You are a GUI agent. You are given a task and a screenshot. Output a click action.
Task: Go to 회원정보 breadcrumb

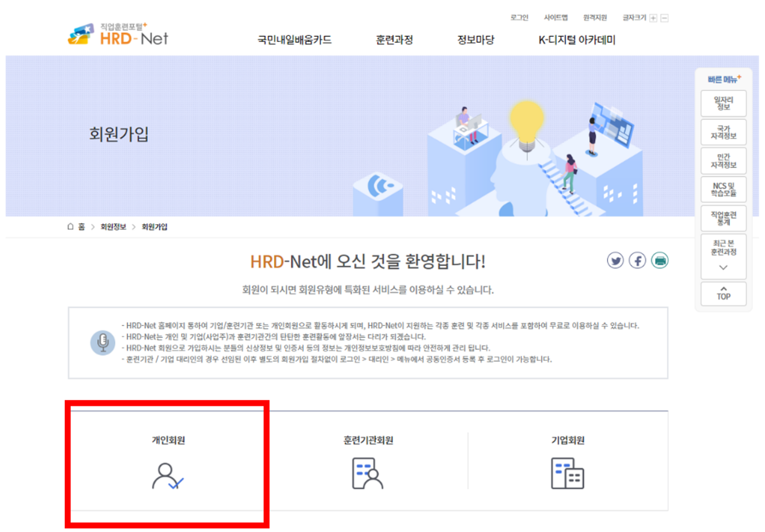coord(113,227)
